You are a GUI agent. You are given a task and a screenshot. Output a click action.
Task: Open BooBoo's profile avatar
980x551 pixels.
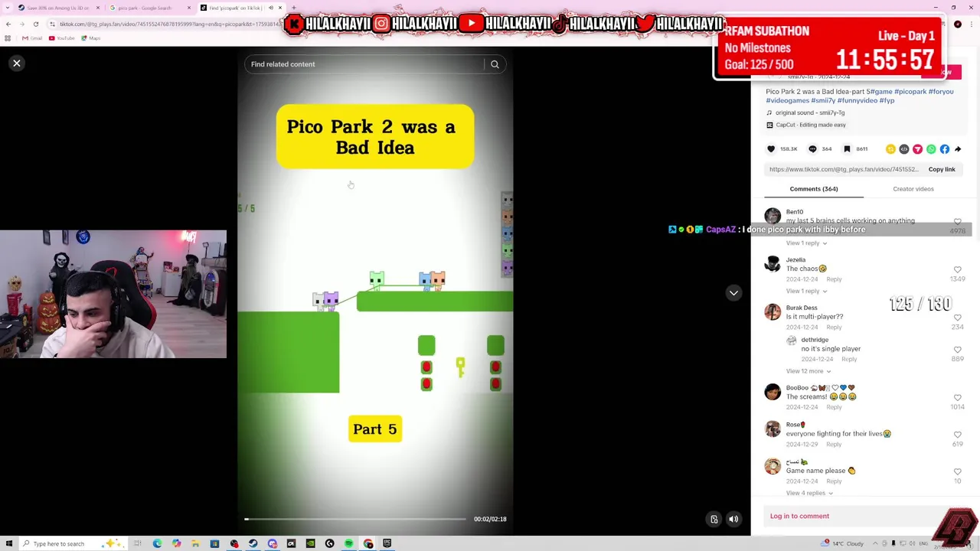click(x=773, y=392)
